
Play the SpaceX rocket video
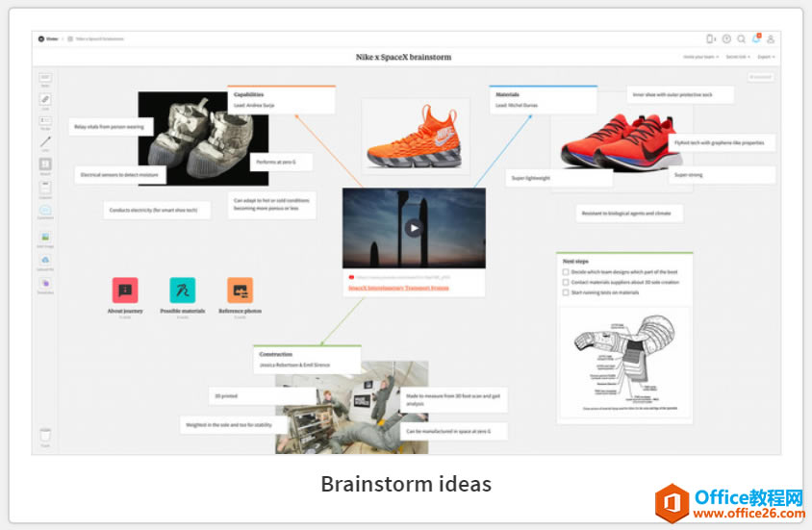tap(414, 228)
